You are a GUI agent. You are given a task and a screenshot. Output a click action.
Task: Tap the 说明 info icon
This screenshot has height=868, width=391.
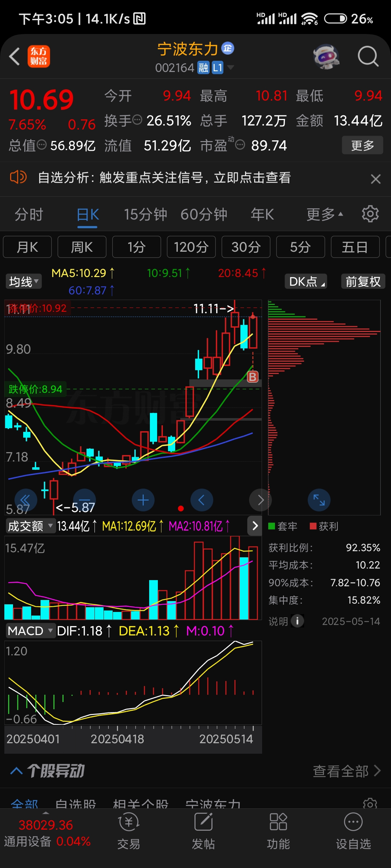298,621
